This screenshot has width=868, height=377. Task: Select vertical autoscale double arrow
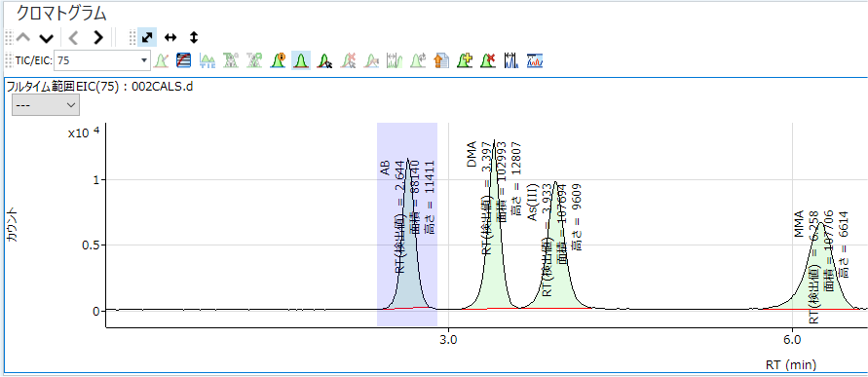194,38
